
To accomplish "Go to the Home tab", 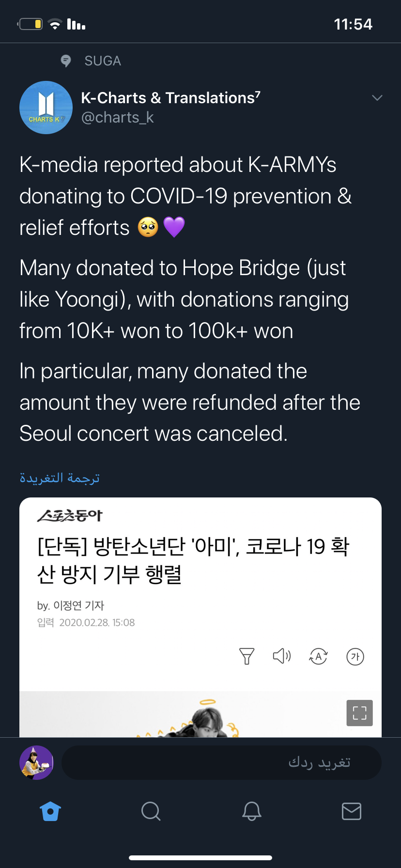I will pos(50,811).
